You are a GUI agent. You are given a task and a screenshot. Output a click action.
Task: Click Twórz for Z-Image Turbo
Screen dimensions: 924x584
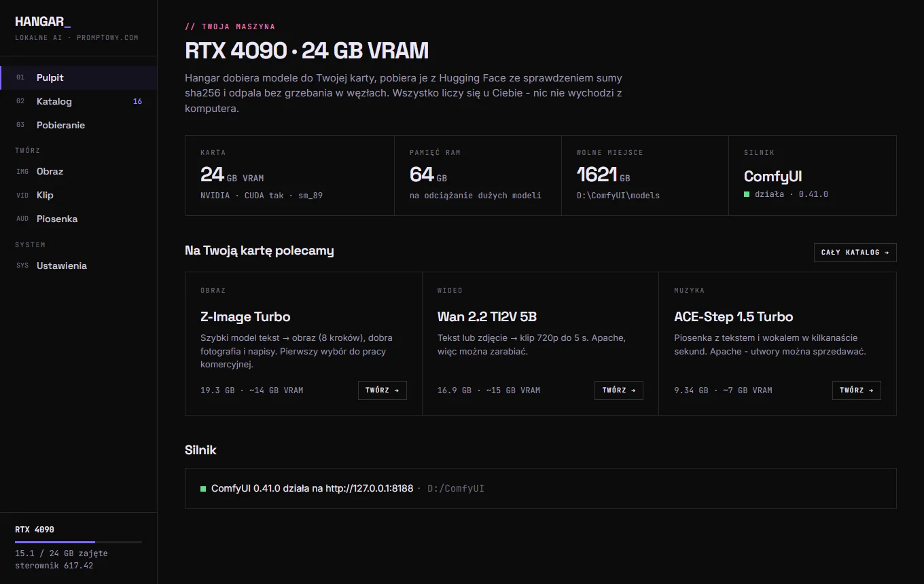coord(382,390)
